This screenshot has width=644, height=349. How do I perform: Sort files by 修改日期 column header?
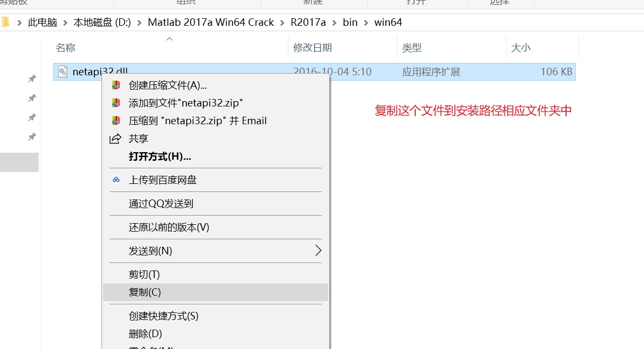312,48
